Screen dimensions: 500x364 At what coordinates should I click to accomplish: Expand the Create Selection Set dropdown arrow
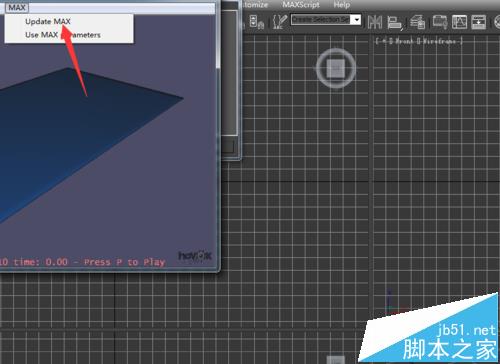point(357,20)
